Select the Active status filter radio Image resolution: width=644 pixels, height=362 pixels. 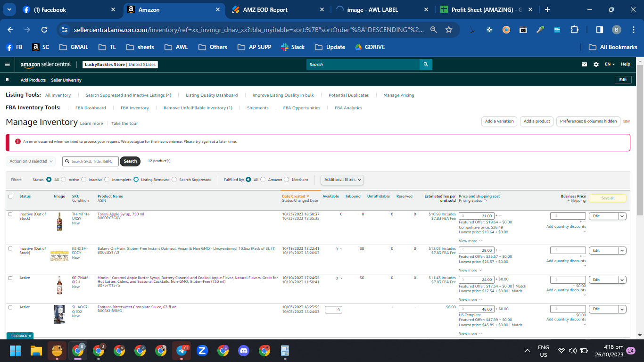coord(63,180)
